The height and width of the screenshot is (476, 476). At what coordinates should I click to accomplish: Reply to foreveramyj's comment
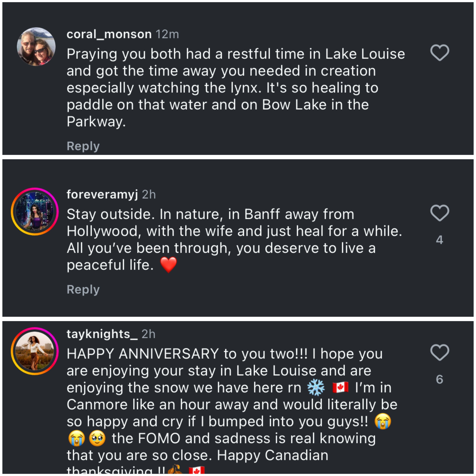pos(83,290)
